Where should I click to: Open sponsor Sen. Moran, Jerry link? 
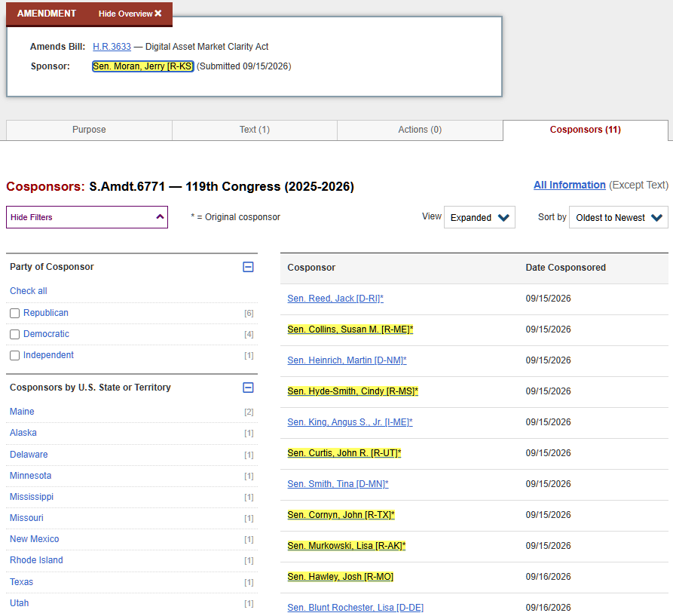click(x=143, y=66)
